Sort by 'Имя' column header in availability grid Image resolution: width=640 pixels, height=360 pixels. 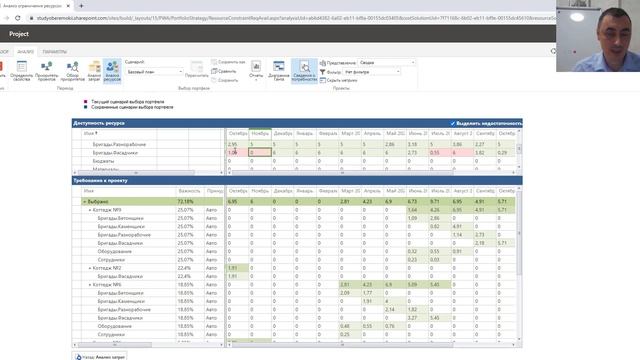(x=119, y=133)
